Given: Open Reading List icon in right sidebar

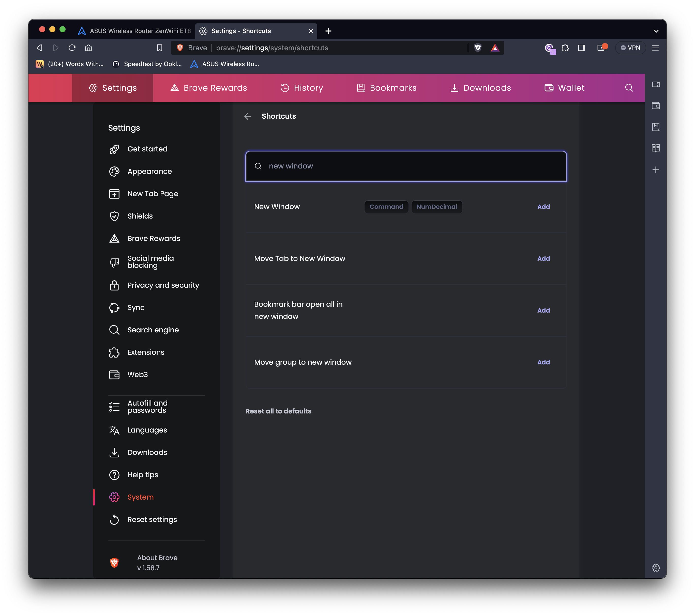Looking at the screenshot, I should (656, 148).
